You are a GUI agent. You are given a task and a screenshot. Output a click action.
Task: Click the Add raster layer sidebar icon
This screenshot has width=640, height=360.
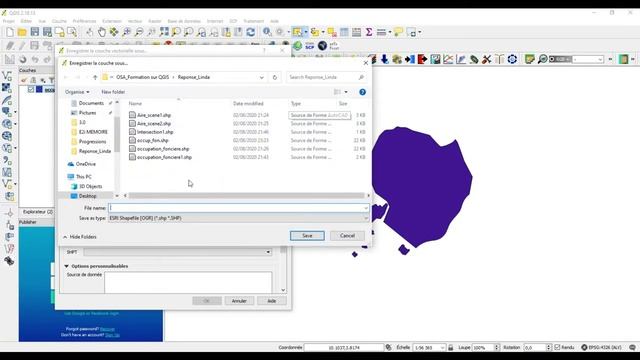click(7, 88)
